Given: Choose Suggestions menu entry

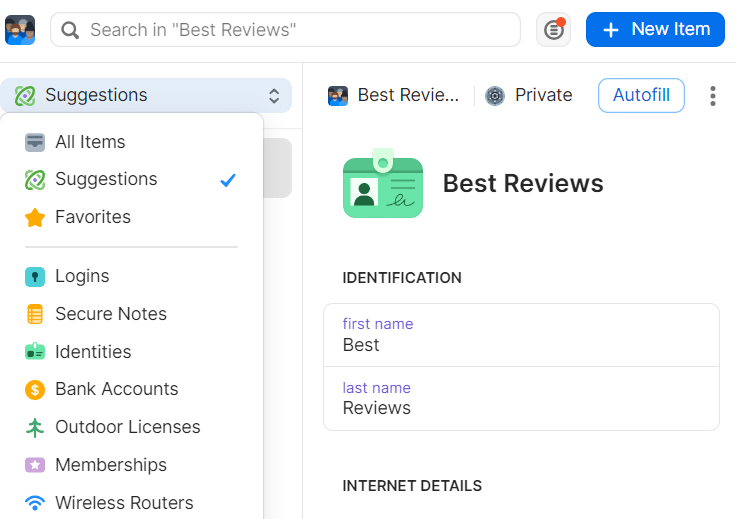Looking at the screenshot, I should (x=131, y=179).
